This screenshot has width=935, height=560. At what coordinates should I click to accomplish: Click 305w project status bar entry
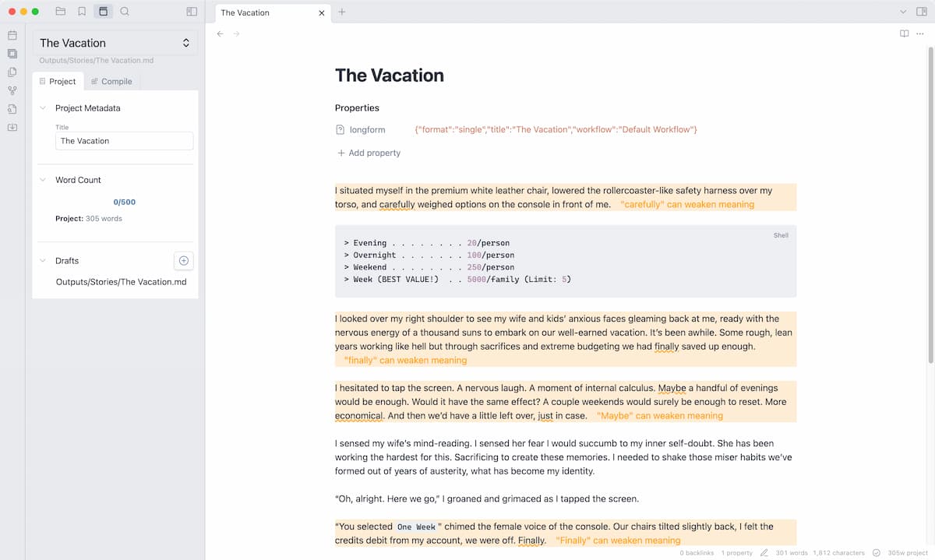coord(907,553)
